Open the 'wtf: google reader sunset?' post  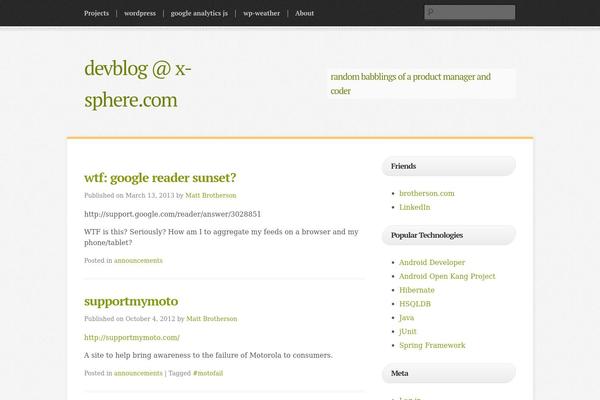[x=160, y=178]
